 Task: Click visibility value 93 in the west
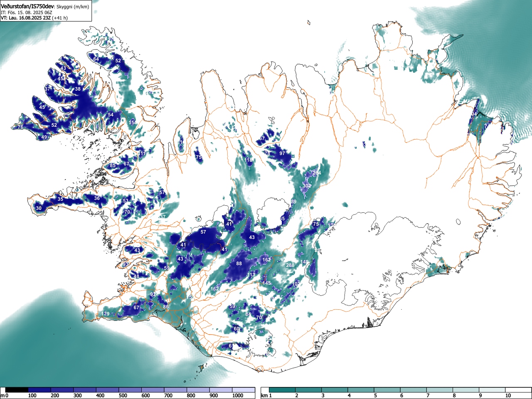pyautogui.click(x=126, y=264)
